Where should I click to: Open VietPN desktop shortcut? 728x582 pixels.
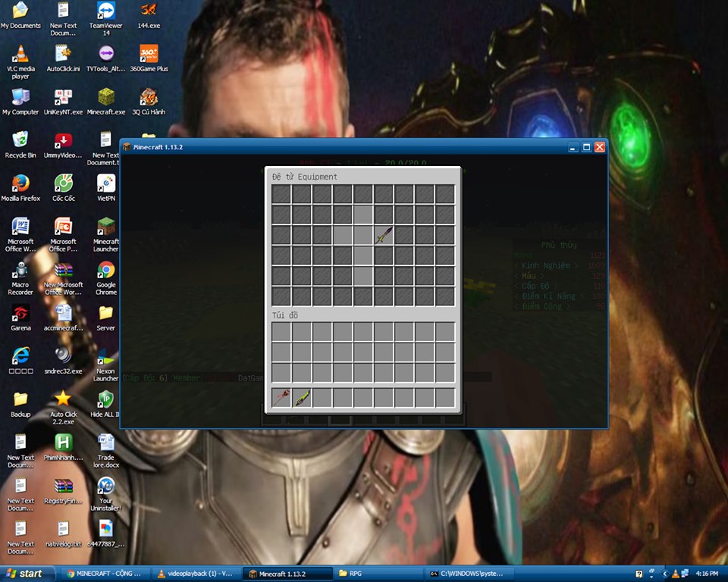click(x=106, y=188)
